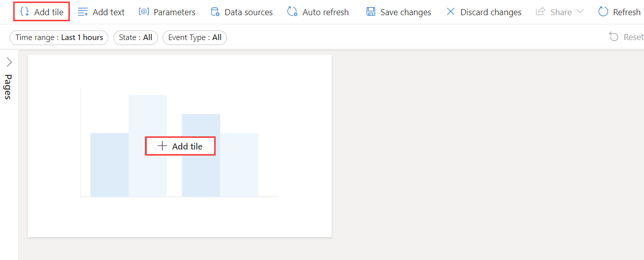The height and width of the screenshot is (260, 644).
Task: Click the Auto refresh circular icon
Action: (292, 12)
